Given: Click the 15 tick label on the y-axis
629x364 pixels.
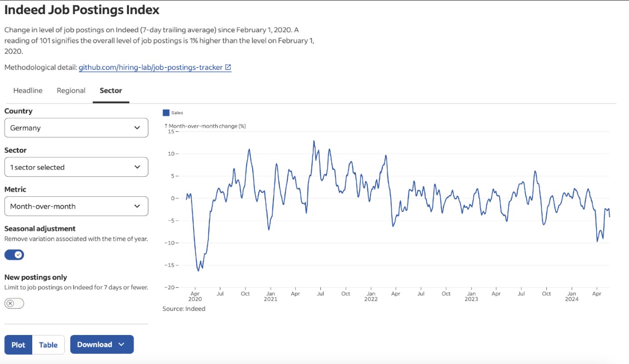Looking at the screenshot, I should pos(171,131).
